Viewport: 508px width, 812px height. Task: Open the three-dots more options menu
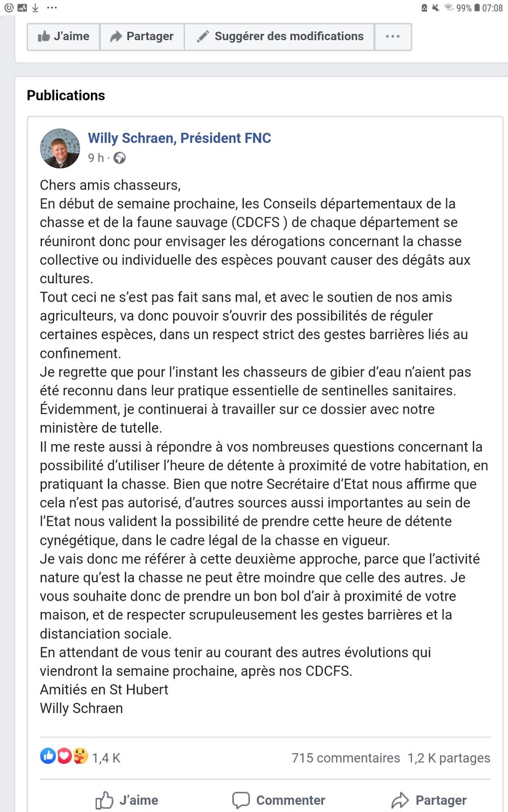pos(392,37)
